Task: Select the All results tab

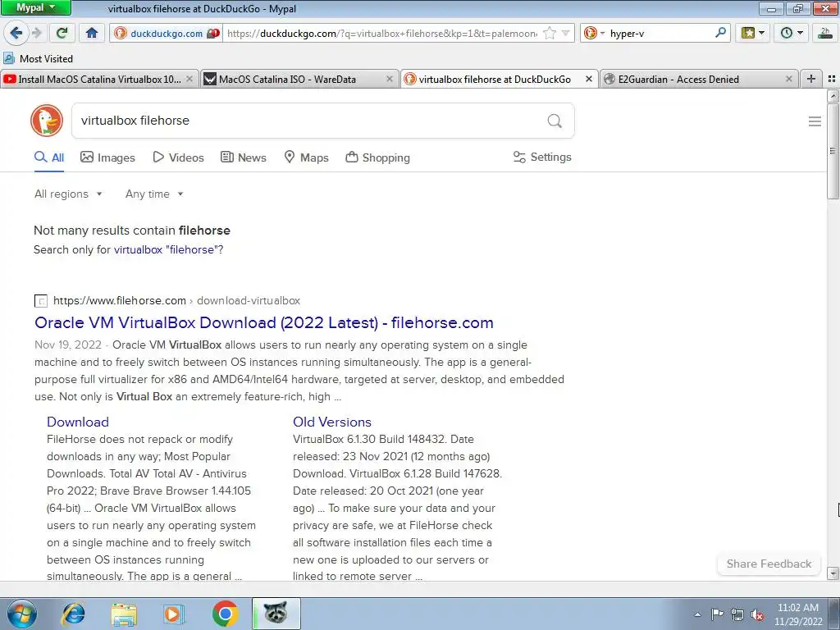Action: (49, 157)
